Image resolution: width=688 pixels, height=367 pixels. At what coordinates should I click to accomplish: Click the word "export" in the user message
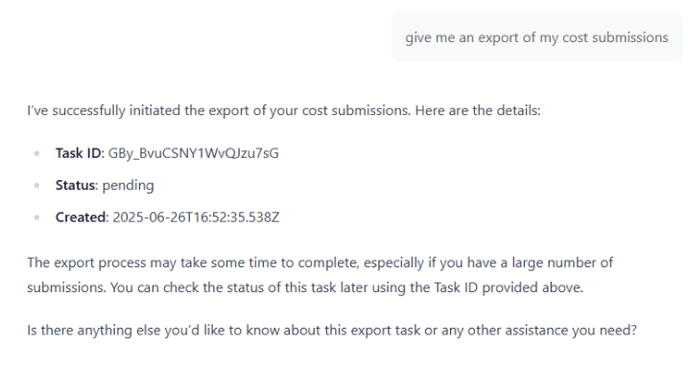coord(498,38)
